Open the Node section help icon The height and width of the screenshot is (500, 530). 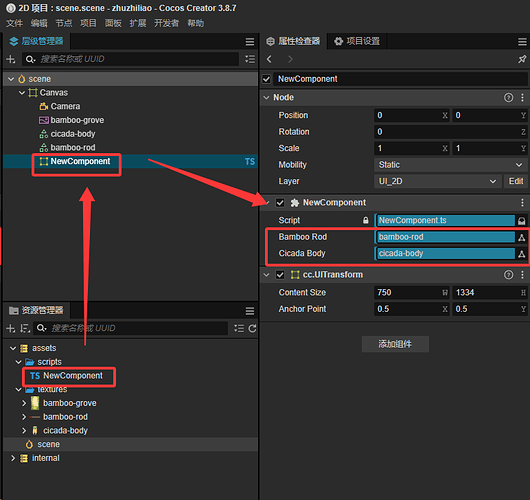coord(508,98)
